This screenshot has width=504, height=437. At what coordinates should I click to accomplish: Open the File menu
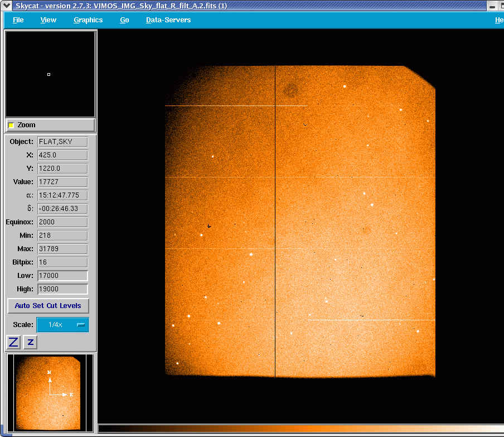click(18, 20)
